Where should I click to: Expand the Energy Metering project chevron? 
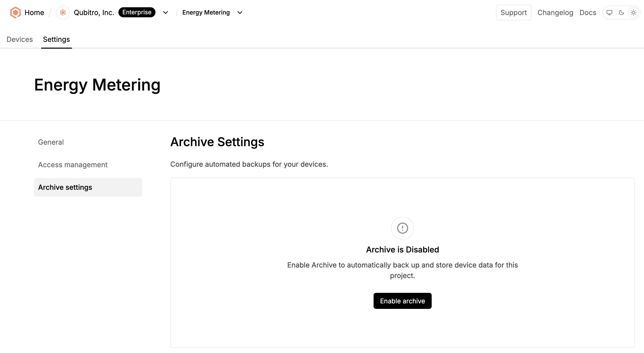pyautogui.click(x=240, y=13)
